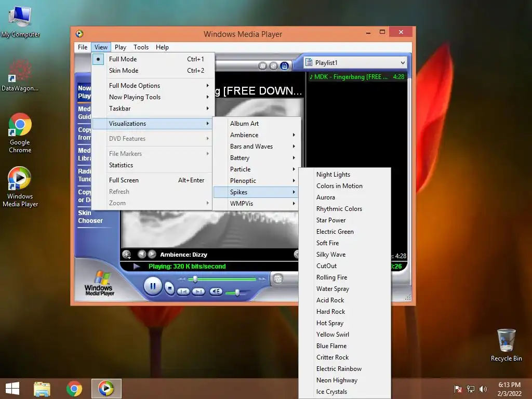Select the Neon Highway visualization
This screenshot has width=532, height=399.
pos(345,380)
